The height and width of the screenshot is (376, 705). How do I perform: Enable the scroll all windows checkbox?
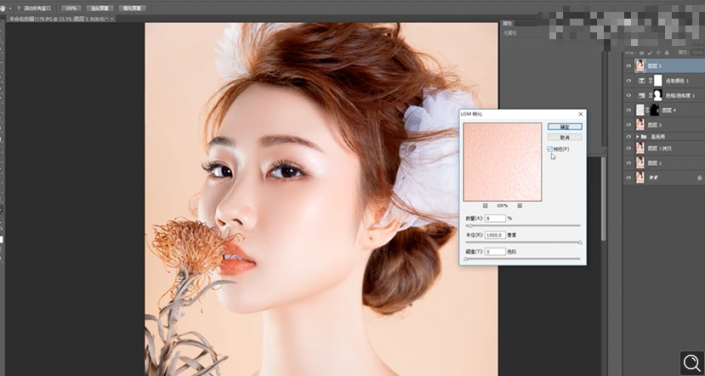(19, 8)
